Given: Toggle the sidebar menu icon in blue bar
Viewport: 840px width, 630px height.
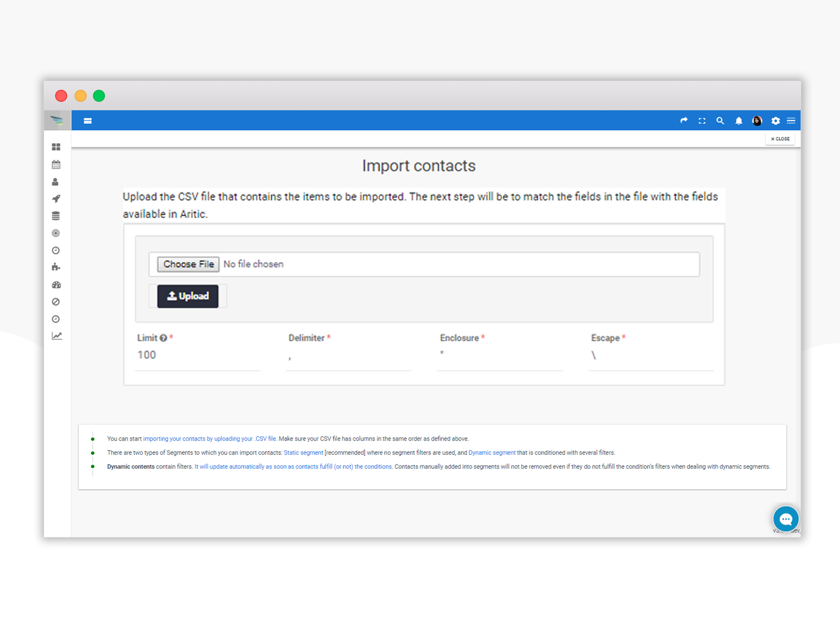Looking at the screenshot, I should [88, 121].
